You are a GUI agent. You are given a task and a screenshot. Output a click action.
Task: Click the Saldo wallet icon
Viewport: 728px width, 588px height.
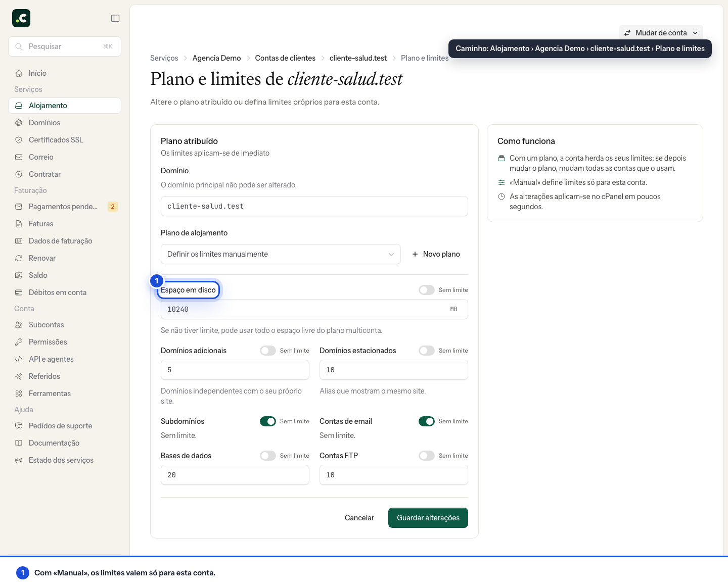click(x=19, y=275)
